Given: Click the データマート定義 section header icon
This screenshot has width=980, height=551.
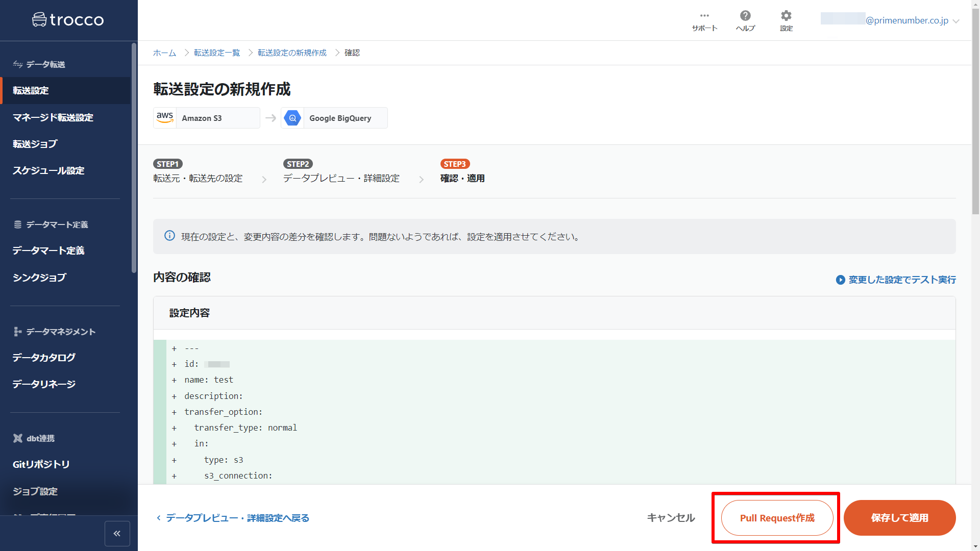Looking at the screenshot, I should click(18, 224).
